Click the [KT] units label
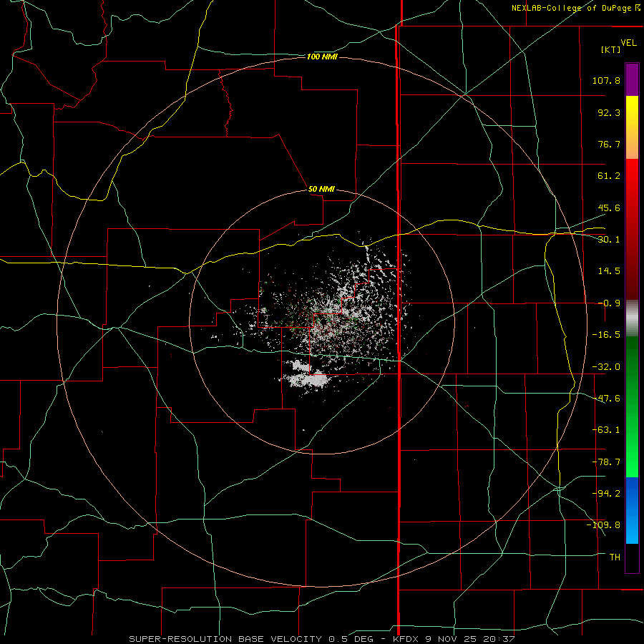The height and width of the screenshot is (644, 644). coord(610,49)
